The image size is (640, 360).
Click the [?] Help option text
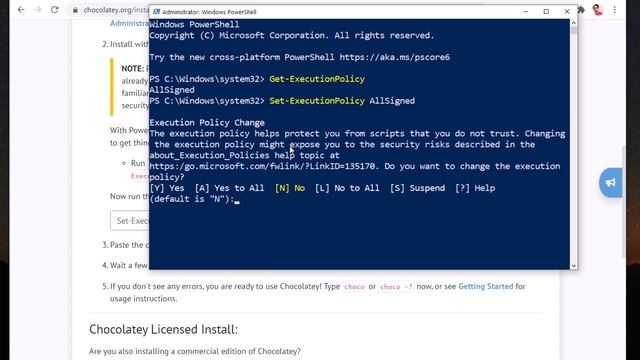coord(475,188)
